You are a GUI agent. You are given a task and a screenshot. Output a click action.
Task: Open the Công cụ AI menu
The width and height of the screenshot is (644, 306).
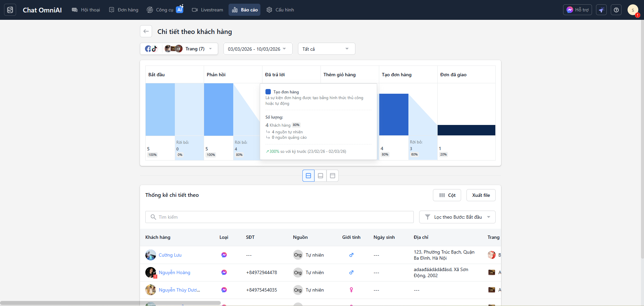(x=165, y=10)
